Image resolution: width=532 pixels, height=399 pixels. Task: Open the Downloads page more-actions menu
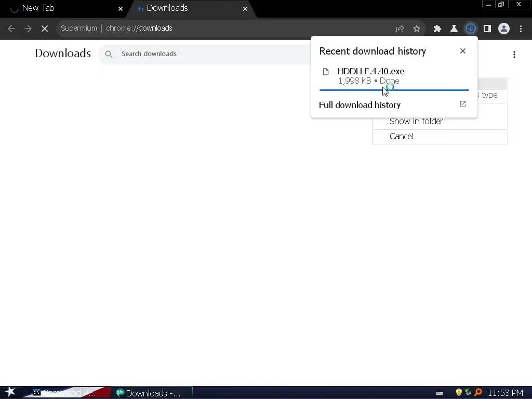(x=514, y=55)
